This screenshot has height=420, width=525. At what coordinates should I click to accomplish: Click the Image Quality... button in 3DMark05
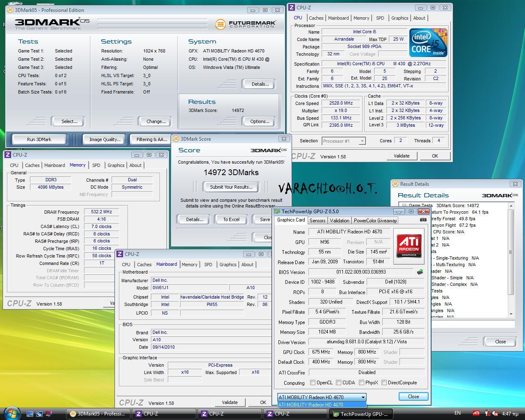pyautogui.click(x=105, y=139)
